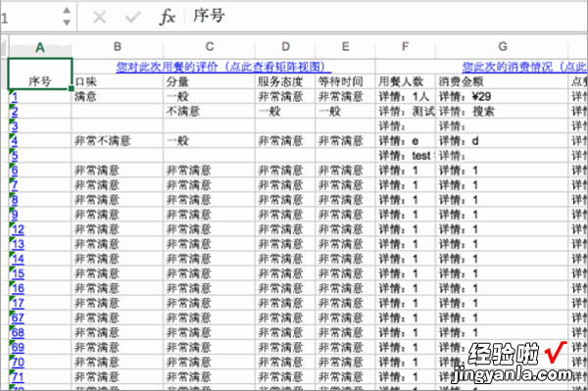
Task: Select cell 详情: 测试
Action: [x=406, y=112]
